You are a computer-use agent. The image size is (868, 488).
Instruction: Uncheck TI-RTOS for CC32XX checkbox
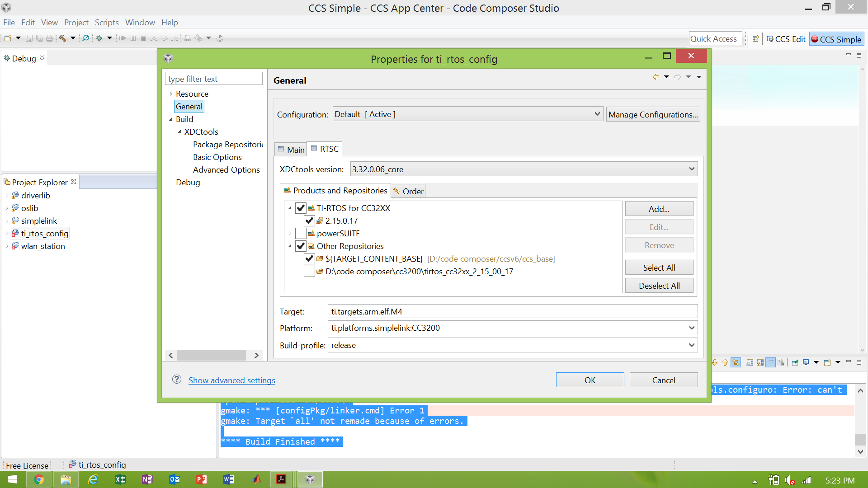tap(301, 208)
